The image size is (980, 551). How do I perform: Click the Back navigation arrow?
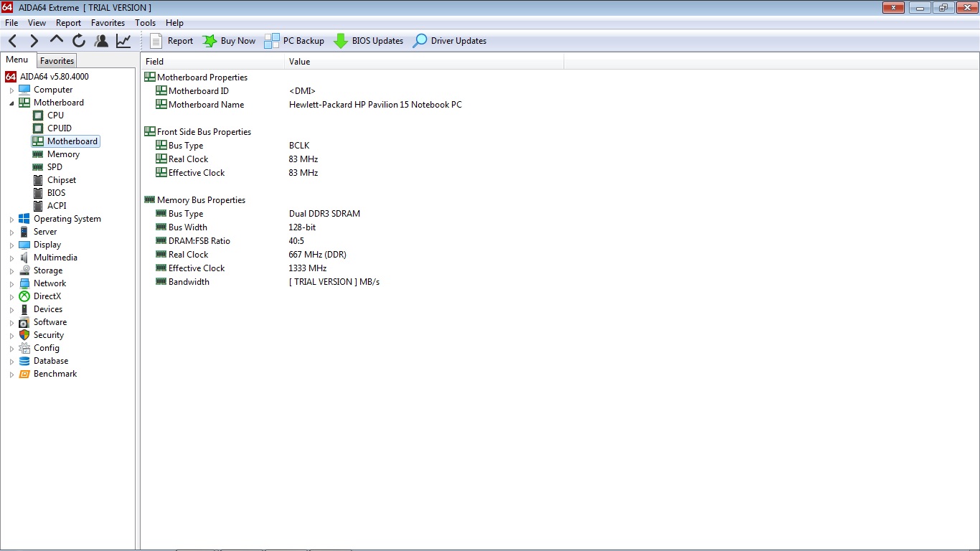[13, 41]
